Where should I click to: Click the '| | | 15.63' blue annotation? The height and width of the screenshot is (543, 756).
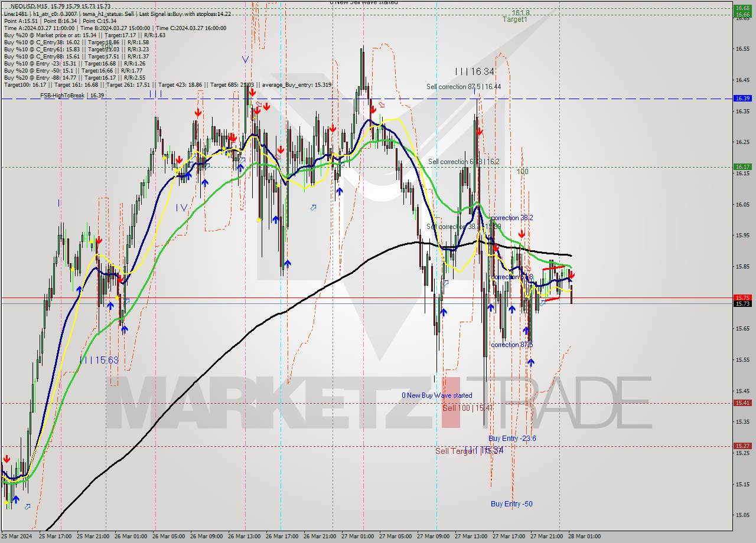(99, 360)
